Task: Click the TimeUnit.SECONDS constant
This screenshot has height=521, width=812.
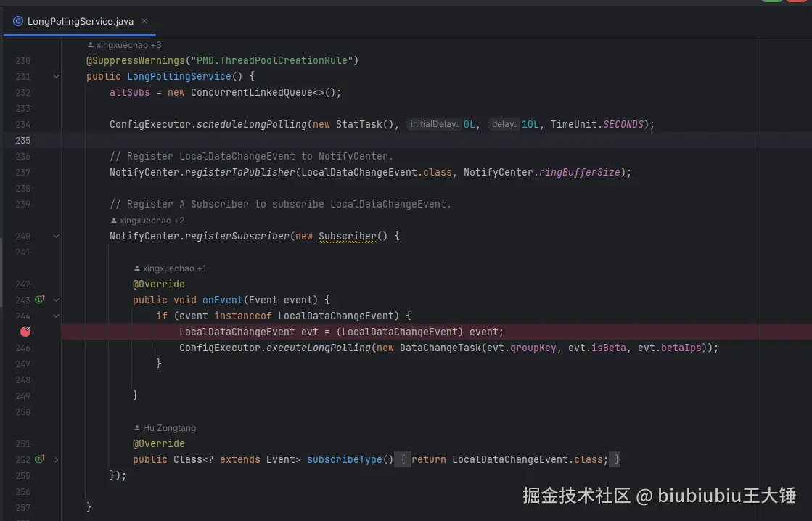Action: pos(597,124)
